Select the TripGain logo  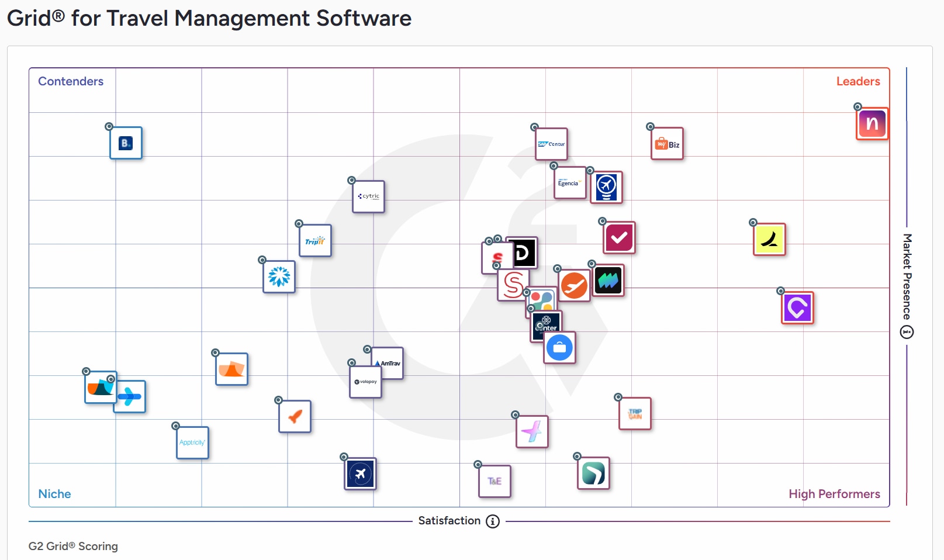coord(635,413)
